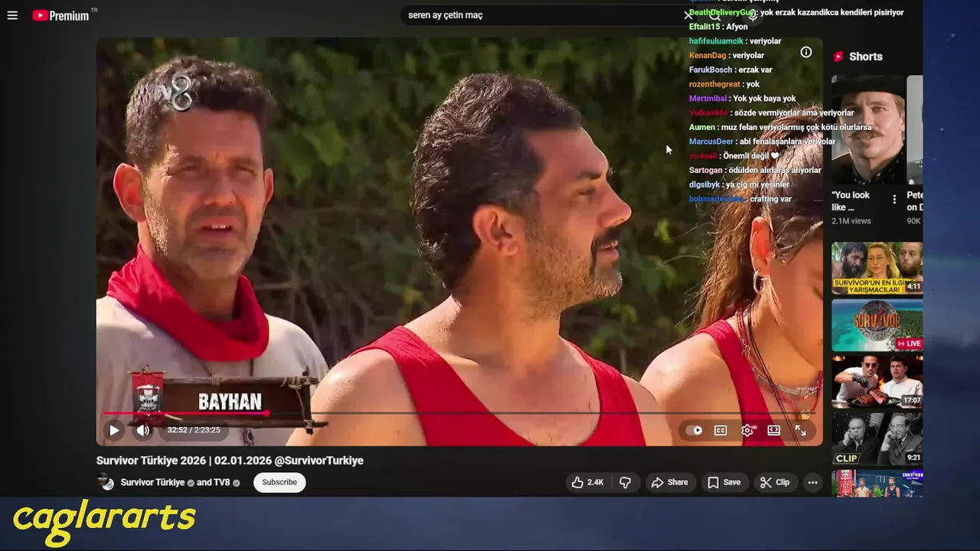Open the 'You look like …' Short title
This screenshot has width=980, height=551.
pyautogui.click(x=851, y=201)
